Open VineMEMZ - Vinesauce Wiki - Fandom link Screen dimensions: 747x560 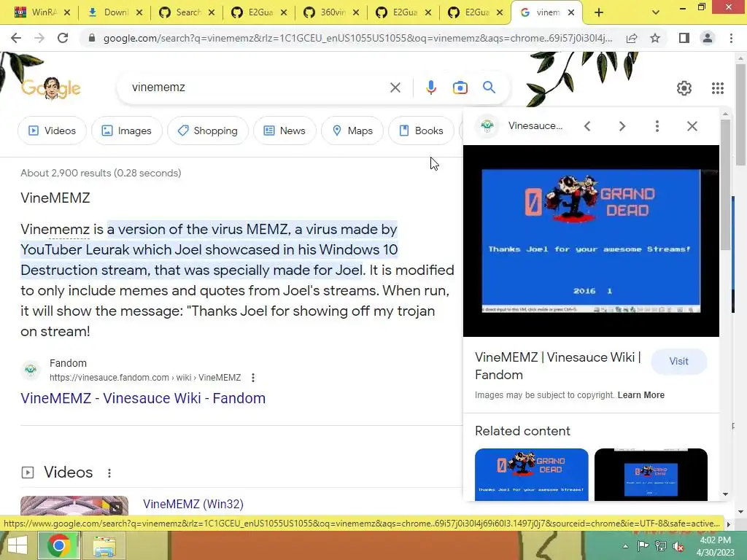143,398
